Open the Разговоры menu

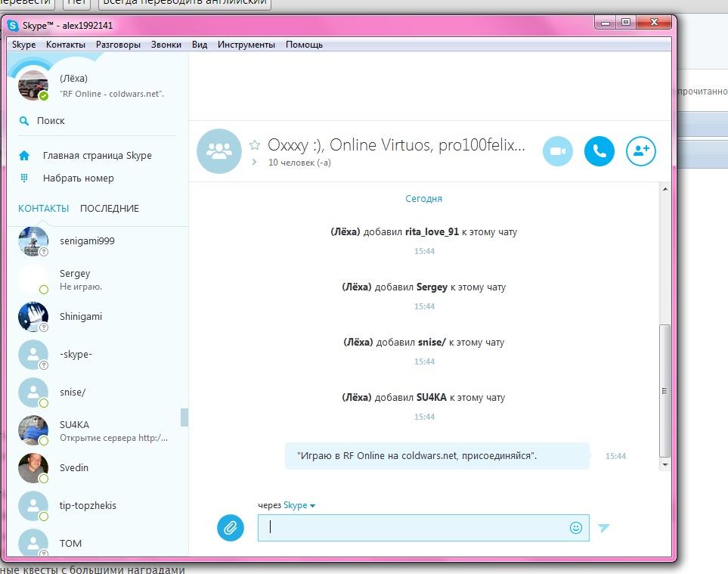118,45
